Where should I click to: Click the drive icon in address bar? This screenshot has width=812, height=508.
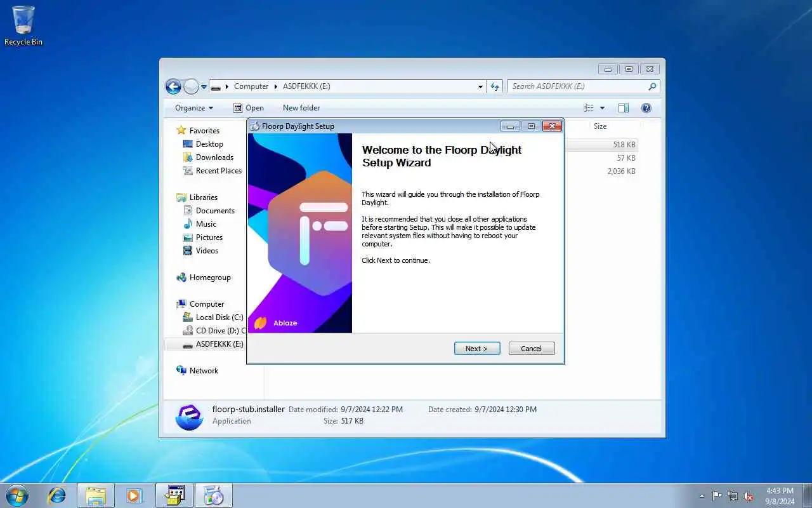[216, 86]
